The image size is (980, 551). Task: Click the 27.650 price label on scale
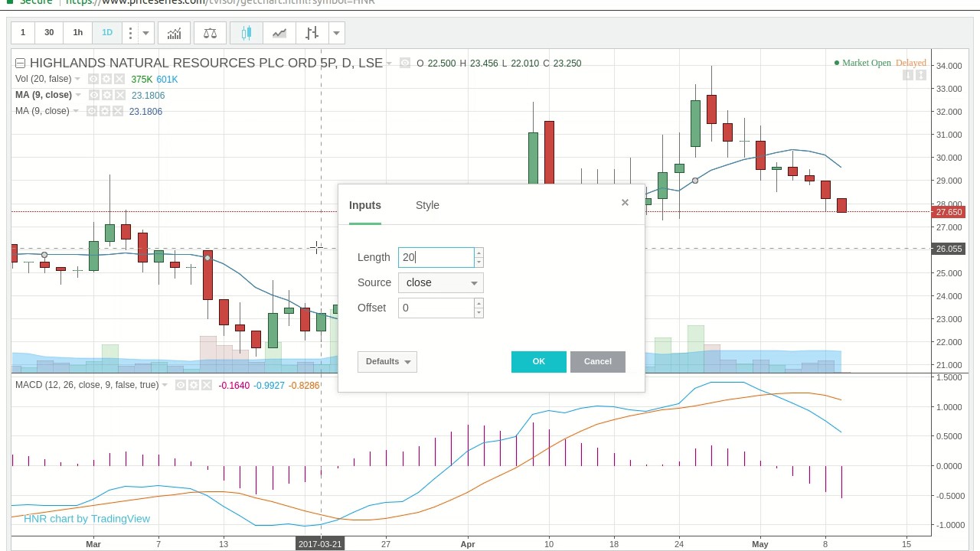(x=949, y=212)
